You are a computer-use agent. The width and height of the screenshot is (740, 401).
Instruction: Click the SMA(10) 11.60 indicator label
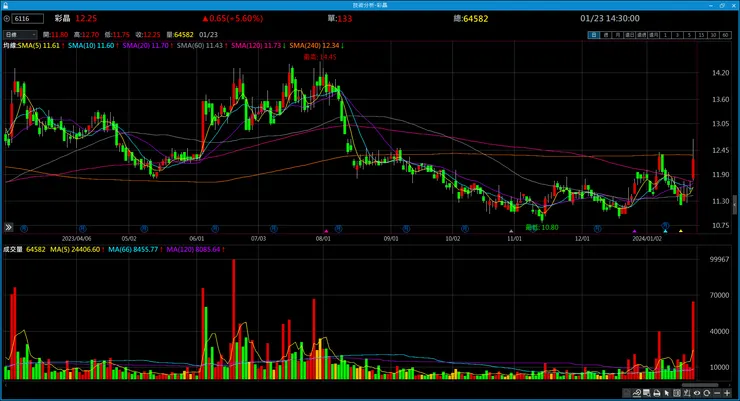[92, 46]
